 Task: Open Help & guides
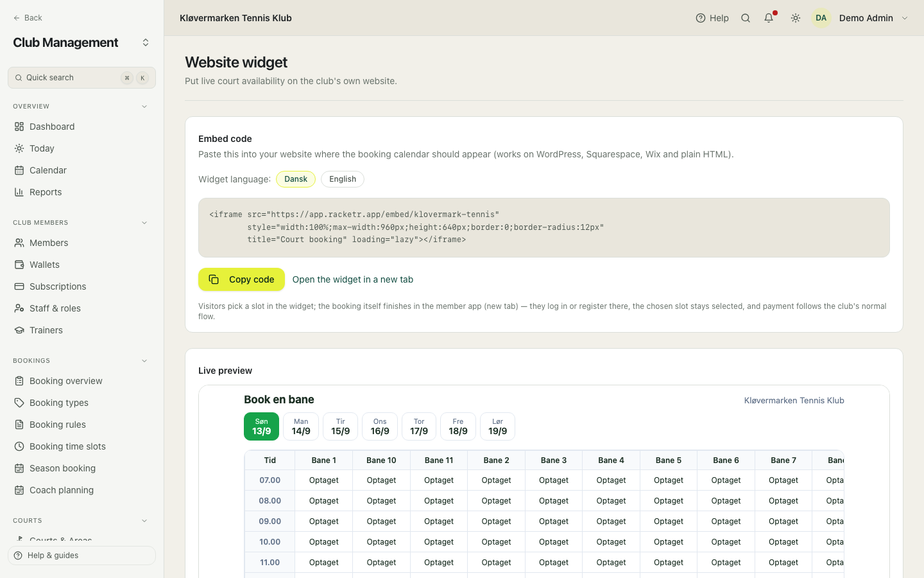(x=81, y=556)
